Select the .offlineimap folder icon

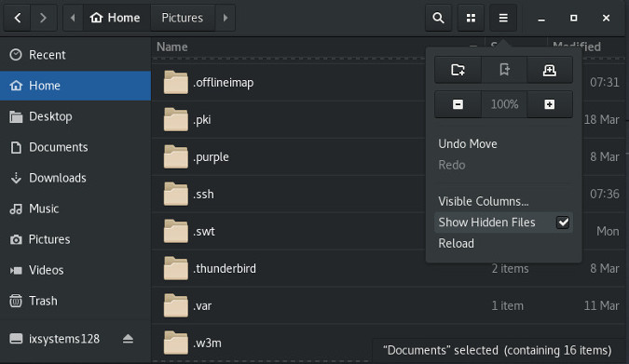pos(176,82)
